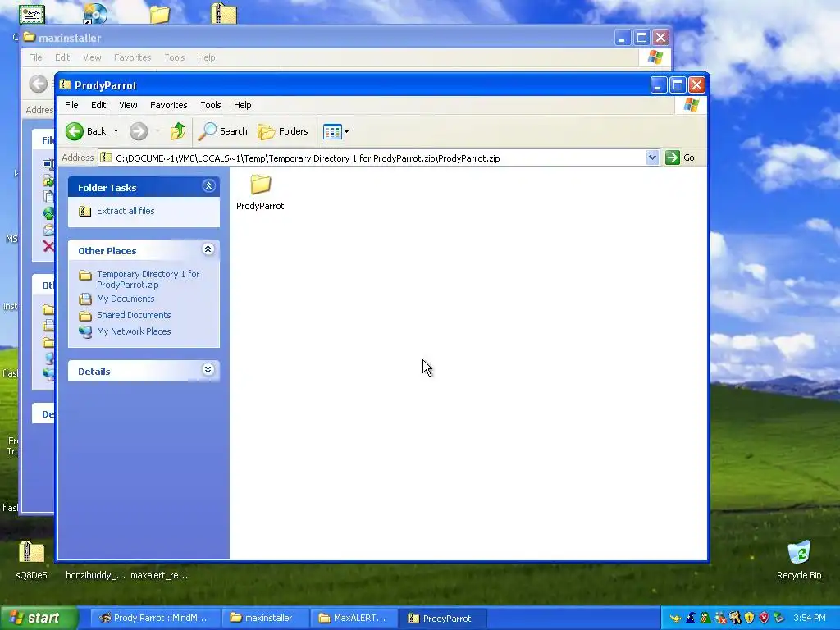This screenshot has height=630, width=840.
Task: Switch to Prody Parrot : MindM... taskbar item
Action: tap(153, 619)
